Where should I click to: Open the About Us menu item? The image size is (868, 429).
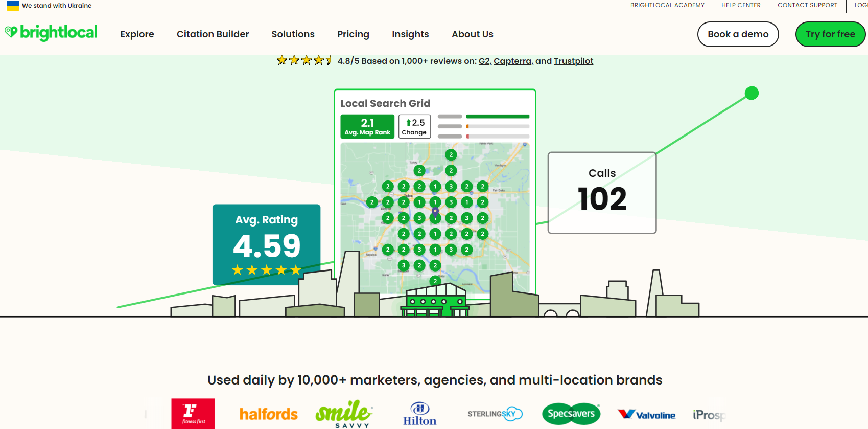tap(472, 34)
